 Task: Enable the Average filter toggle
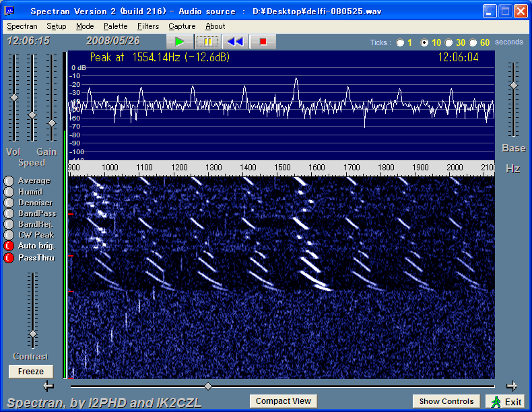pos(9,181)
